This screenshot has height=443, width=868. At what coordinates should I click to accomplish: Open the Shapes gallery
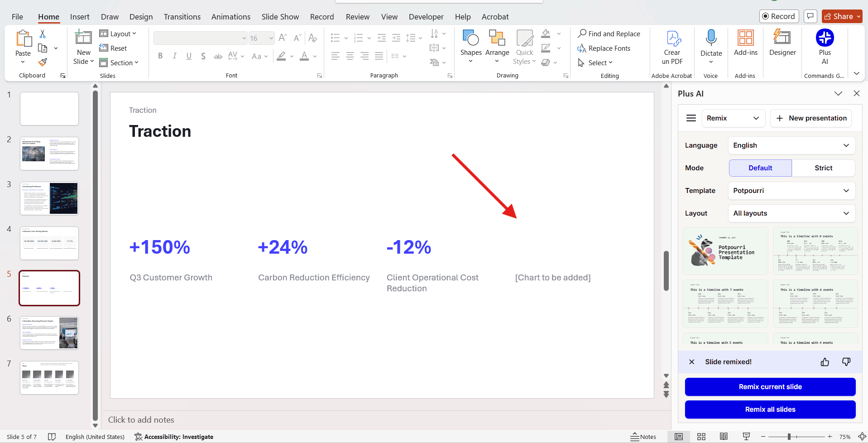[471, 47]
